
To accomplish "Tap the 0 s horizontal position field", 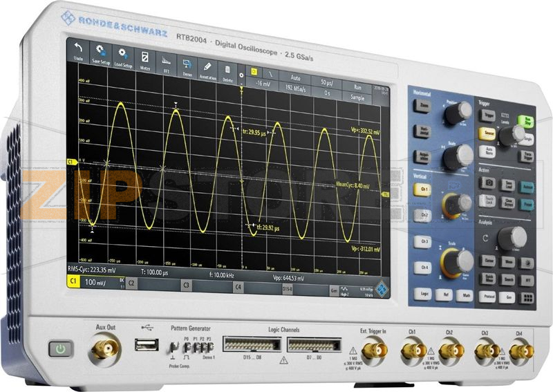I will coord(327,93).
